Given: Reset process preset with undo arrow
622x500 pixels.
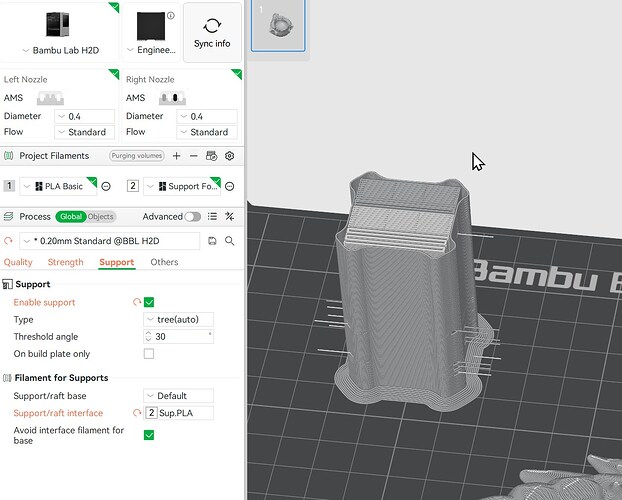Looking at the screenshot, I should pos(8,241).
